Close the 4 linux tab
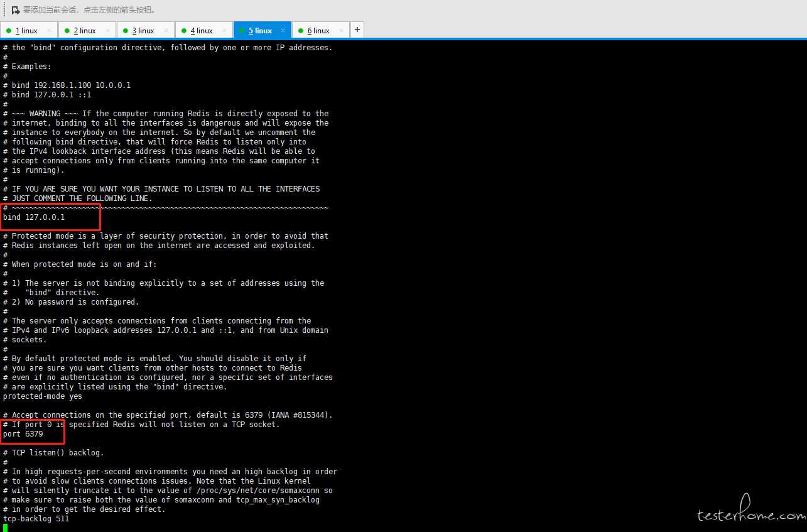 pos(224,30)
